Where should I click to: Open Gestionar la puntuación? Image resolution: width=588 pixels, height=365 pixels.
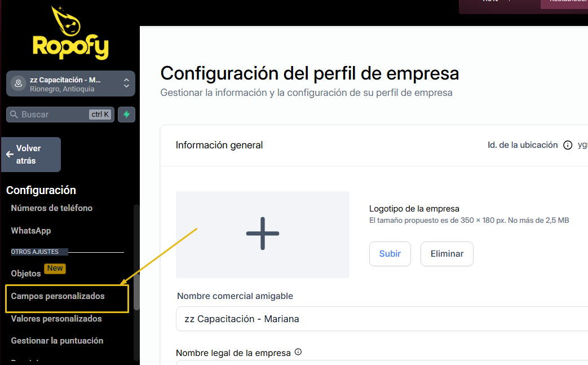pos(57,341)
